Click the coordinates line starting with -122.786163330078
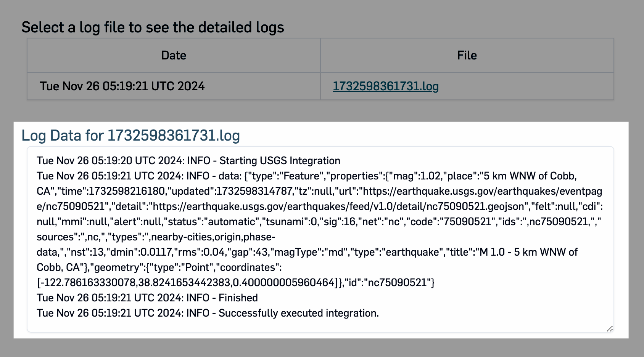The width and height of the screenshot is (644, 357). pos(235,283)
